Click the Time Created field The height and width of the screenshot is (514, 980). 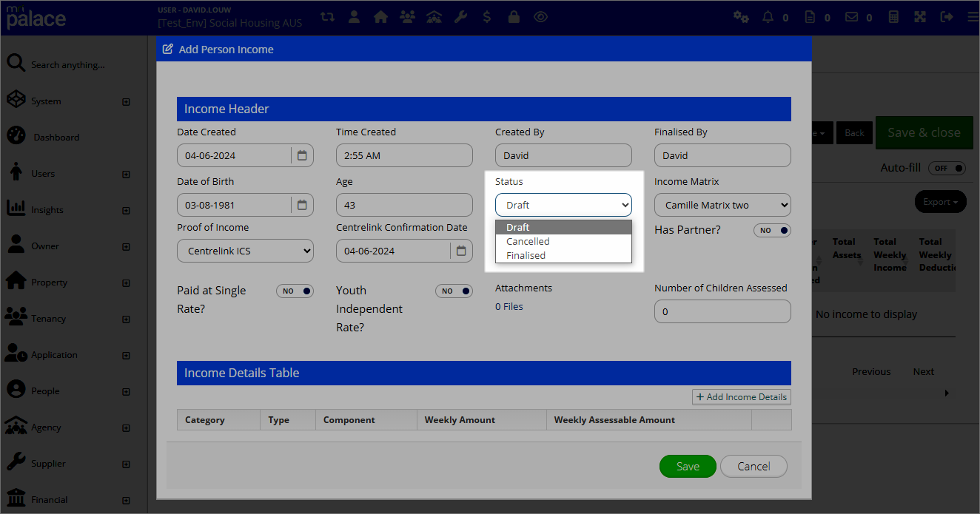pos(404,155)
